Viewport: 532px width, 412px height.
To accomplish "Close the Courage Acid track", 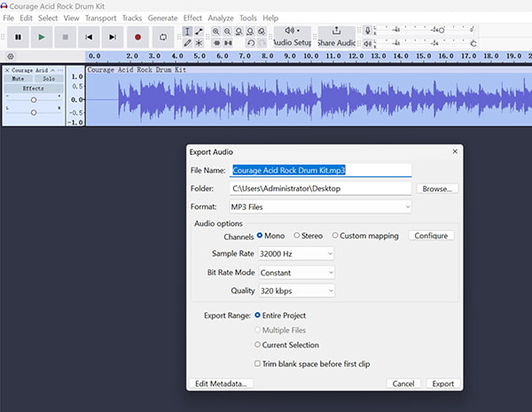I will pos(7,70).
